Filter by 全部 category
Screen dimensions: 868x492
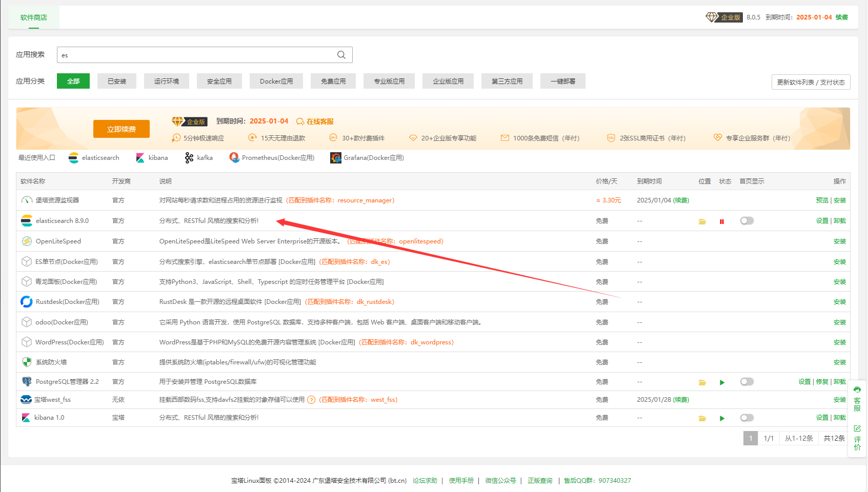coord(73,81)
